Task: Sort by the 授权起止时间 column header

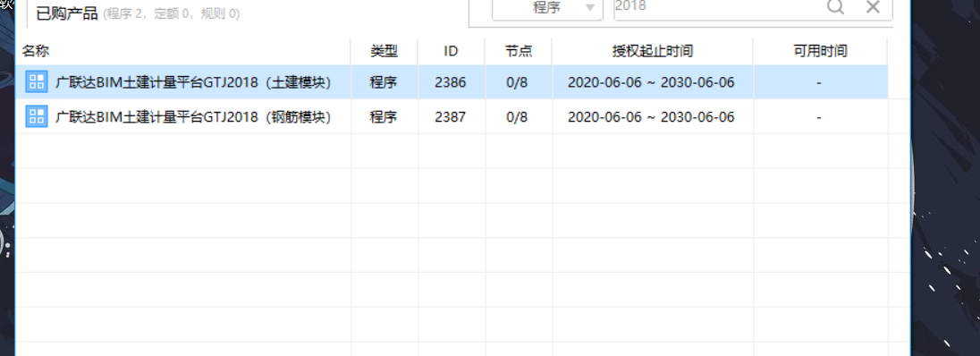Action: (652, 51)
